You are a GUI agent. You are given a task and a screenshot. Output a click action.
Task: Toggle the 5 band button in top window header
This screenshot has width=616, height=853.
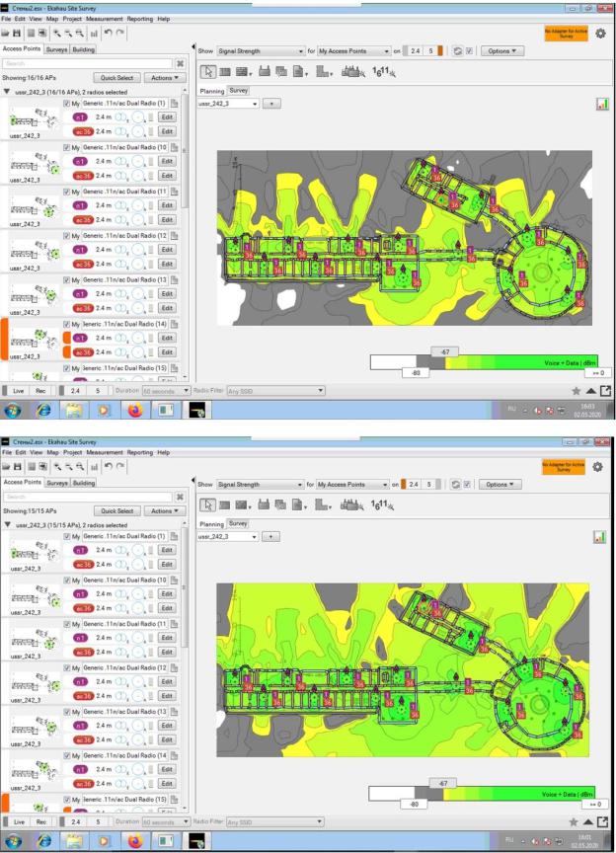pyautogui.click(x=430, y=50)
